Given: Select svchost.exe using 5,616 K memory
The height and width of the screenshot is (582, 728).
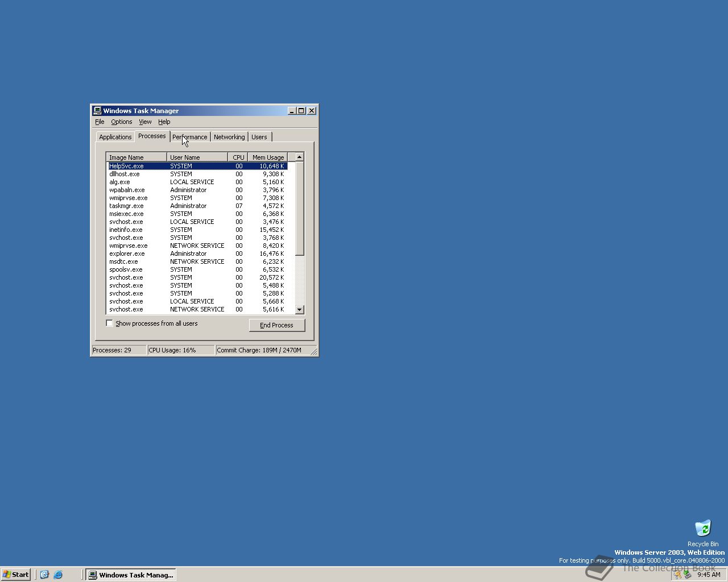Looking at the screenshot, I should click(198, 309).
